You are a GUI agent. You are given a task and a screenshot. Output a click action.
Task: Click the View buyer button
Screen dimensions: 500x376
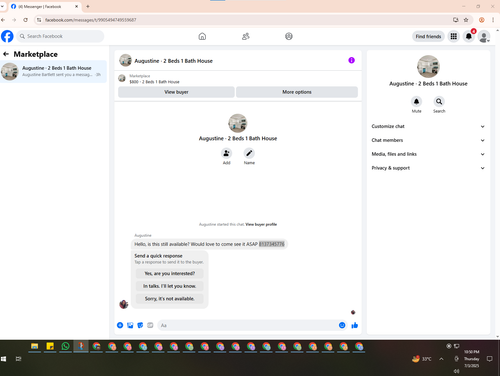[176, 92]
